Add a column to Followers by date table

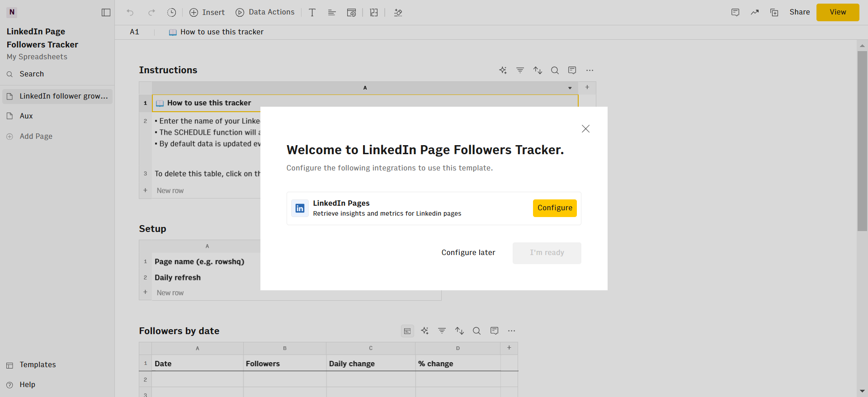(x=509, y=348)
